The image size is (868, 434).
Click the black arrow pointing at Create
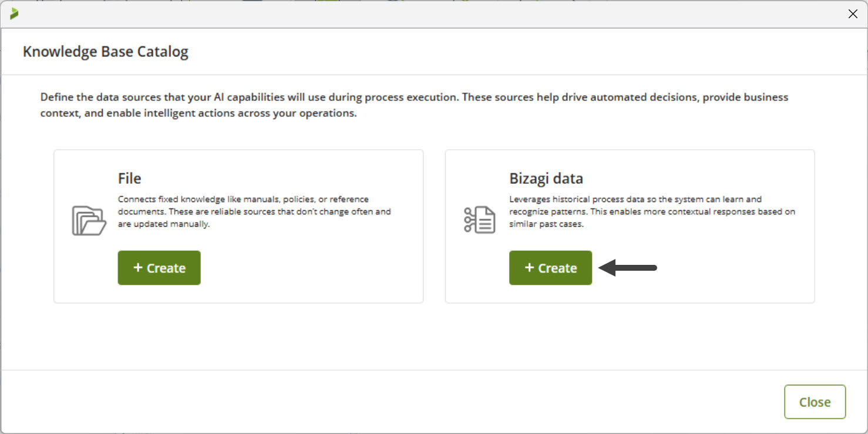point(627,268)
